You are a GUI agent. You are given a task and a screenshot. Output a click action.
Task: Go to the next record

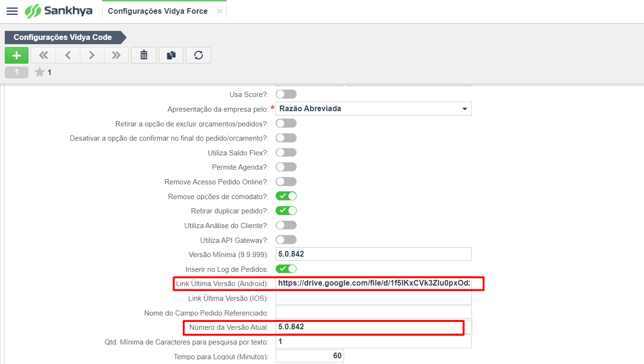tap(92, 55)
